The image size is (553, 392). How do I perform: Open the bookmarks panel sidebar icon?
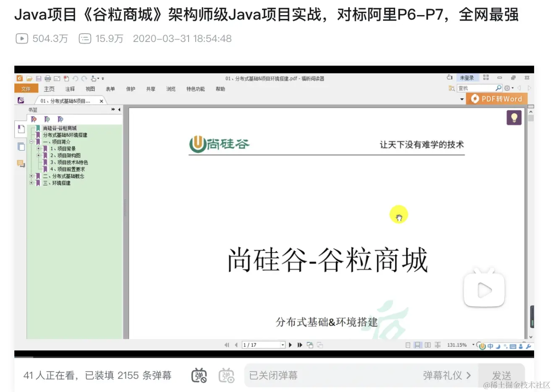click(x=21, y=130)
